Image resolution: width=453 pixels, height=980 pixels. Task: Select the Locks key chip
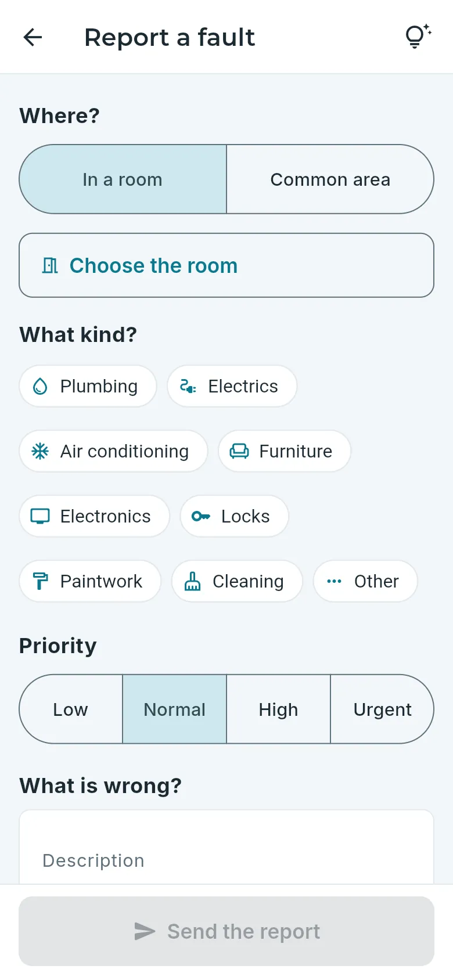234,516
